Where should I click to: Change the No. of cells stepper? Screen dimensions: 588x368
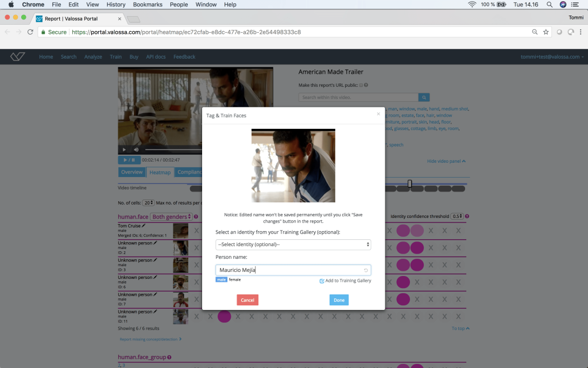pyautogui.click(x=149, y=203)
